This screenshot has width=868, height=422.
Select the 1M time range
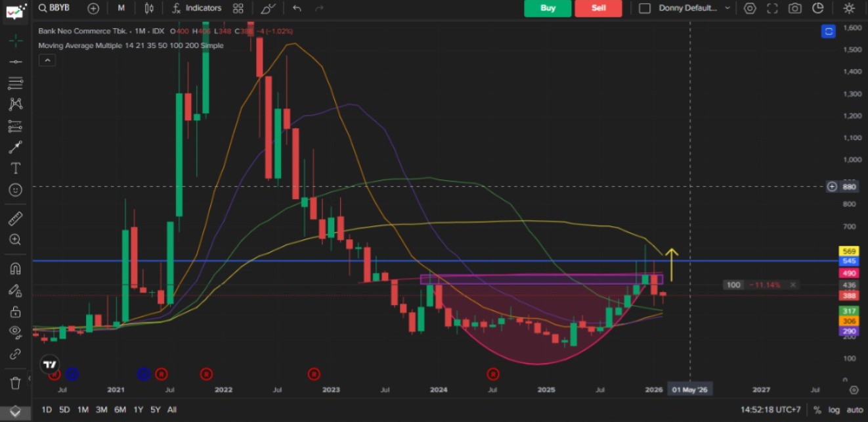[83, 410]
